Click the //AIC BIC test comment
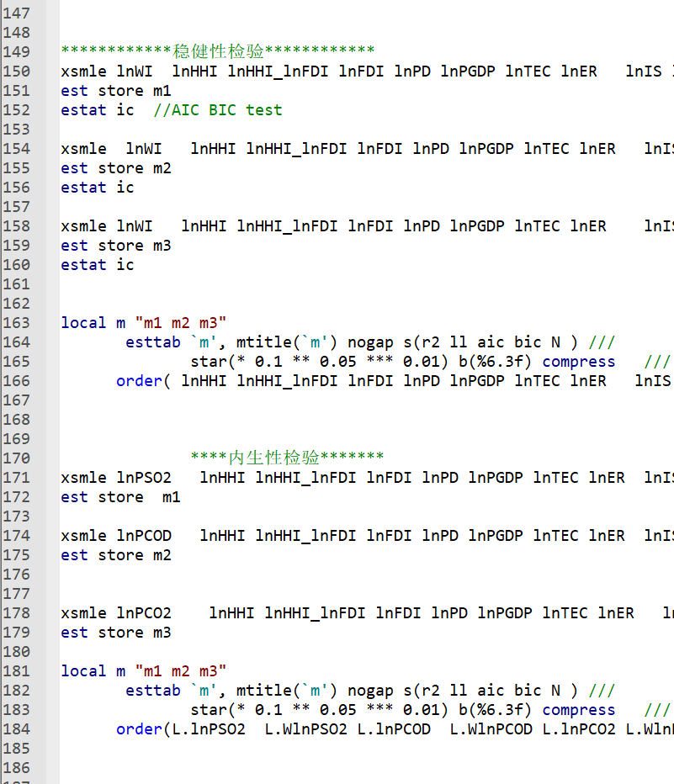This screenshot has height=784, width=674. pyautogui.click(x=217, y=110)
